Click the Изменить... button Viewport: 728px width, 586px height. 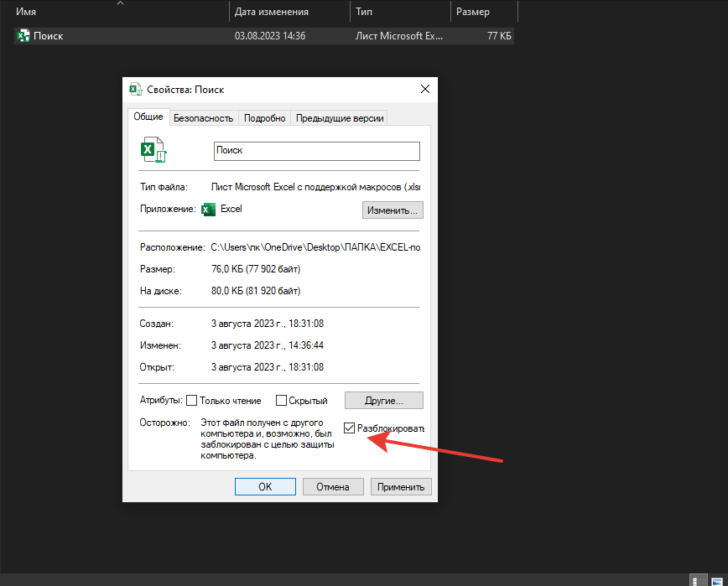[393, 210]
